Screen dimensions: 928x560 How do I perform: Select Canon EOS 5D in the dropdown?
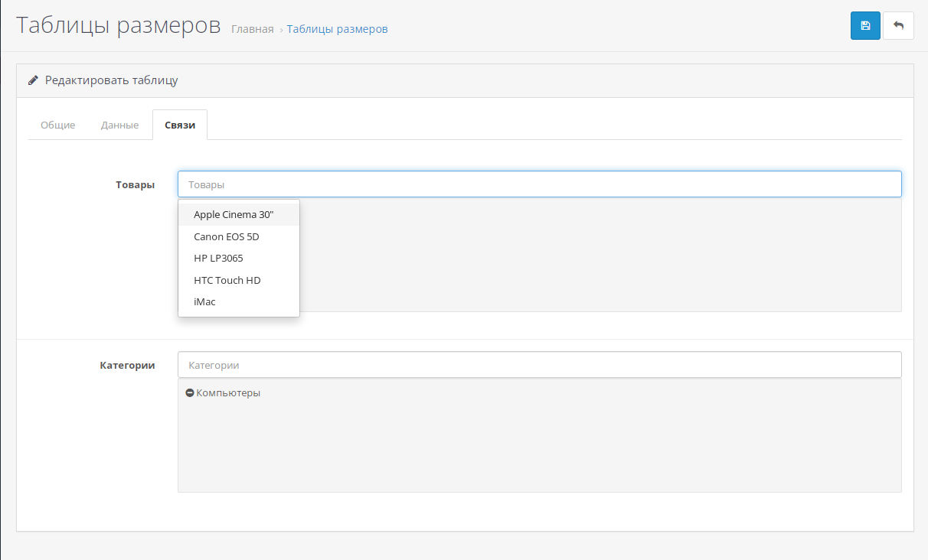click(x=227, y=236)
